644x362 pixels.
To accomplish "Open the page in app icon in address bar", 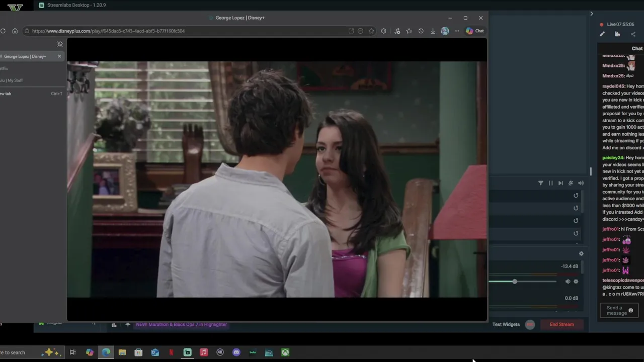I will tap(351, 31).
